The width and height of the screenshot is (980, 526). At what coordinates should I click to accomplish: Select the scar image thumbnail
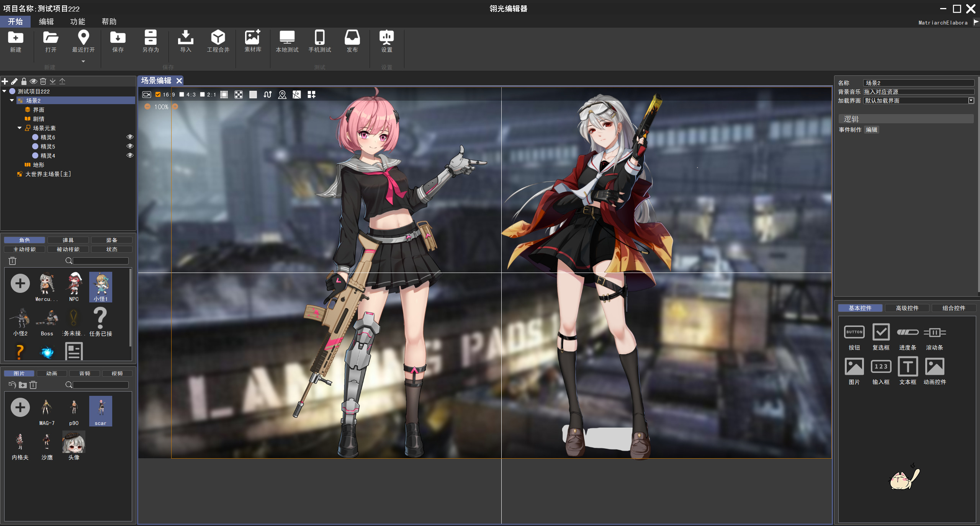100,411
